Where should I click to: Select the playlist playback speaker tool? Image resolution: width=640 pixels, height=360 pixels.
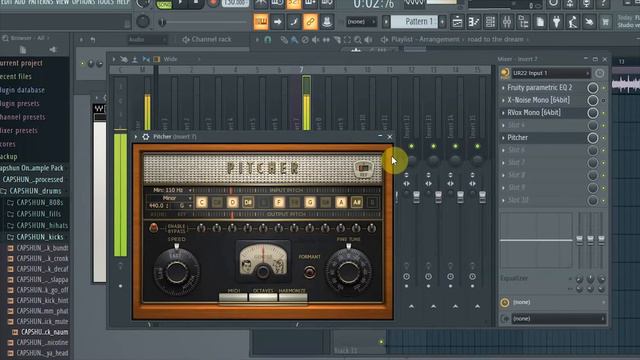[368, 40]
